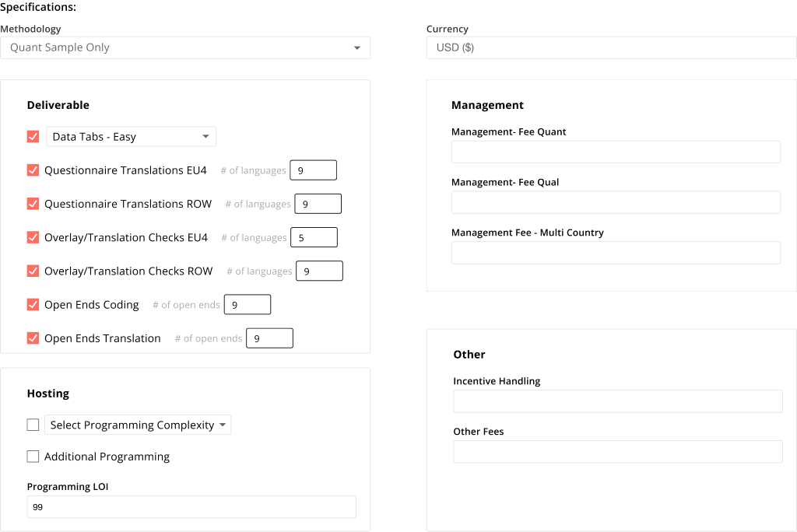Uncheck the Open Ends Coding checkbox
The width and height of the screenshot is (797, 532).
click(x=33, y=304)
